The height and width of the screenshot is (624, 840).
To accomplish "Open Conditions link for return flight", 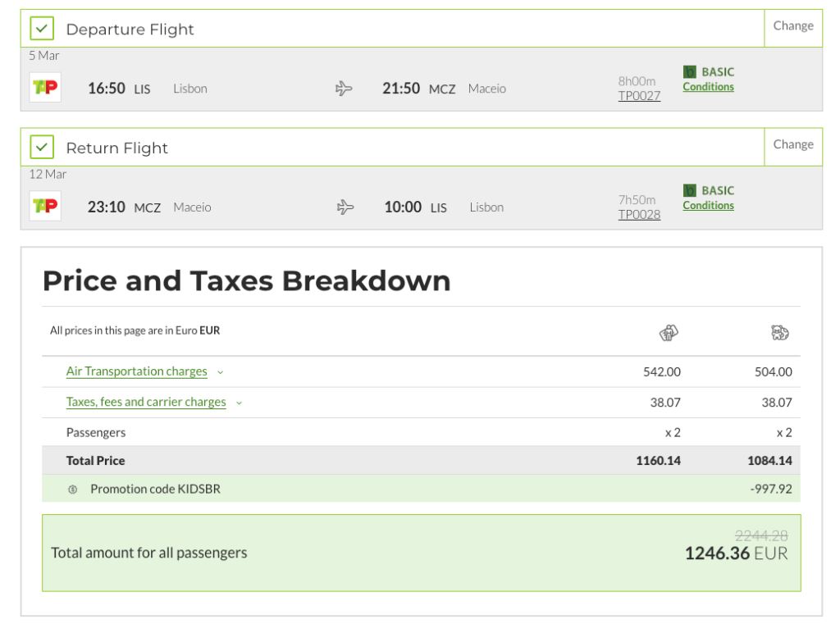I will coord(708,206).
